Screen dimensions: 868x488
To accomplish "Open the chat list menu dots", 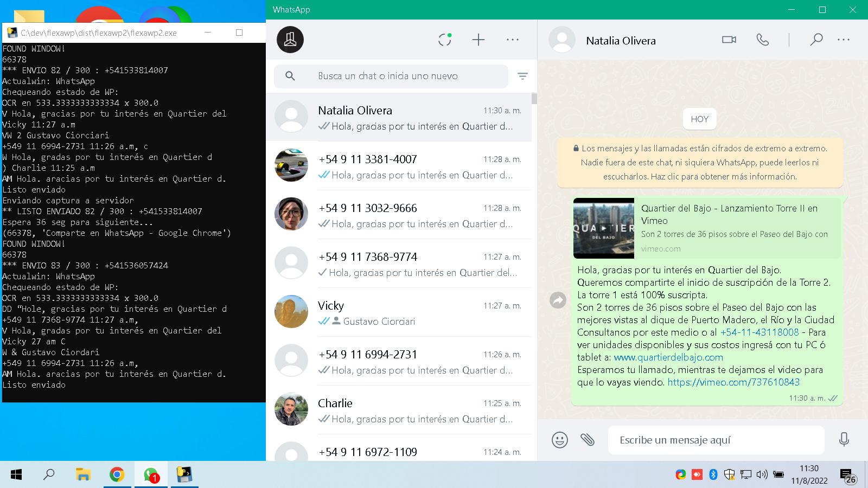I will tap(513, 40).
